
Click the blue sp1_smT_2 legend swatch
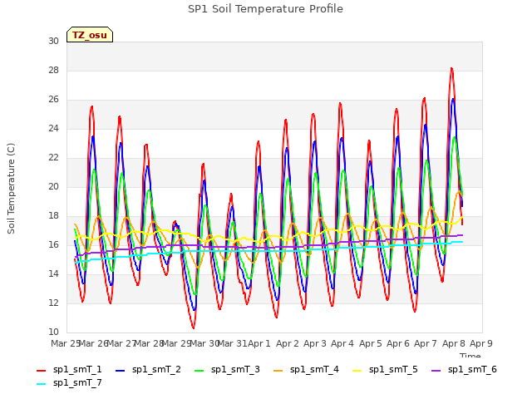120,371
